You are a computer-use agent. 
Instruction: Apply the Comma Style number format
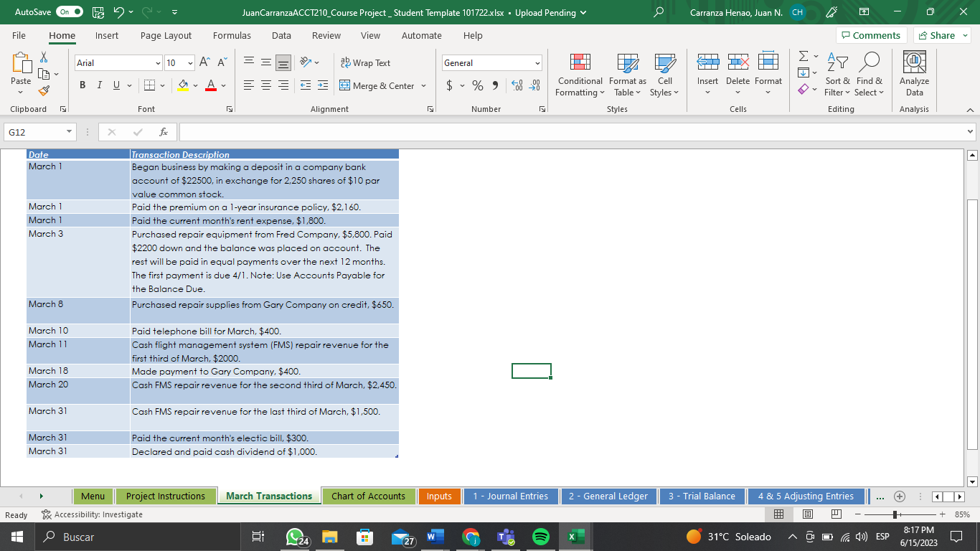coord(496,85)
